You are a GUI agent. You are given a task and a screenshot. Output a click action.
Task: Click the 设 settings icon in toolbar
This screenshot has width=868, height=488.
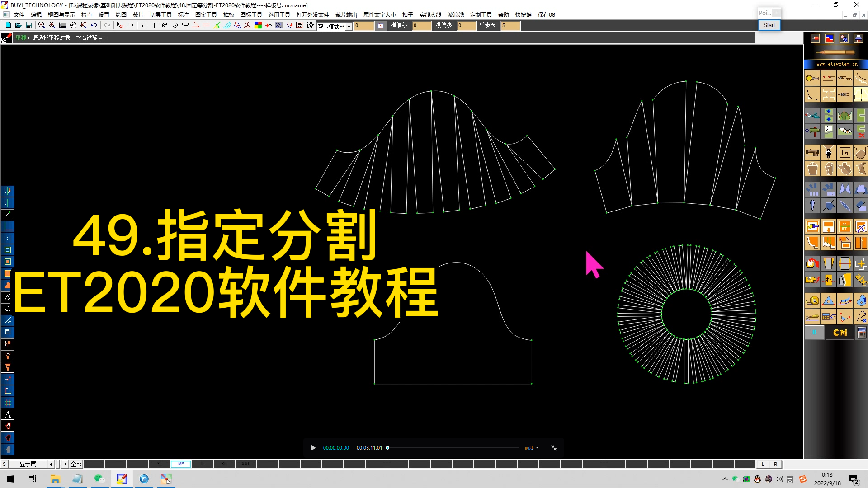tap(310, 25)
